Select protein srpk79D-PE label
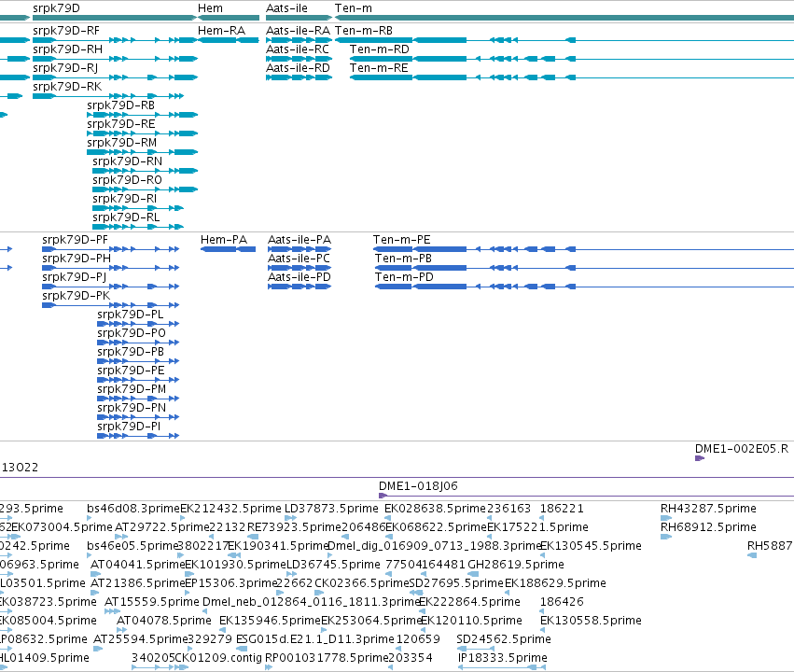The height and width of the screenshot is (672, 794). (x=131, y=371)
